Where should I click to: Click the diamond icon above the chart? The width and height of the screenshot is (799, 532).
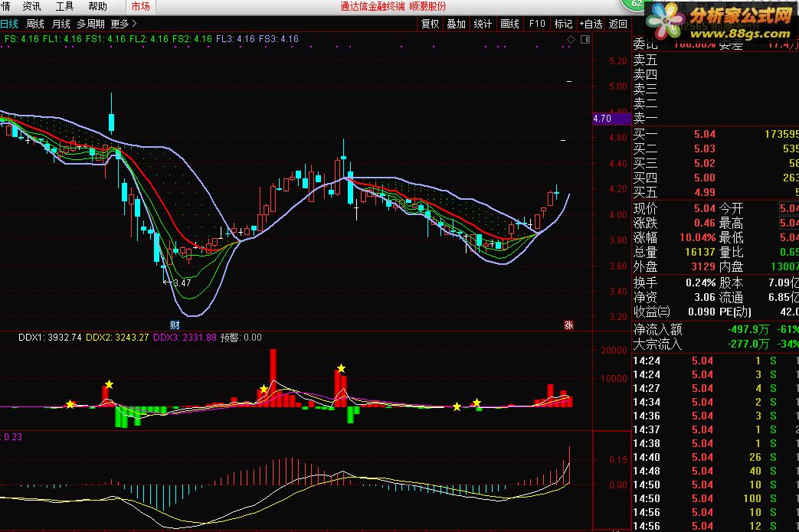pos(571,39)
